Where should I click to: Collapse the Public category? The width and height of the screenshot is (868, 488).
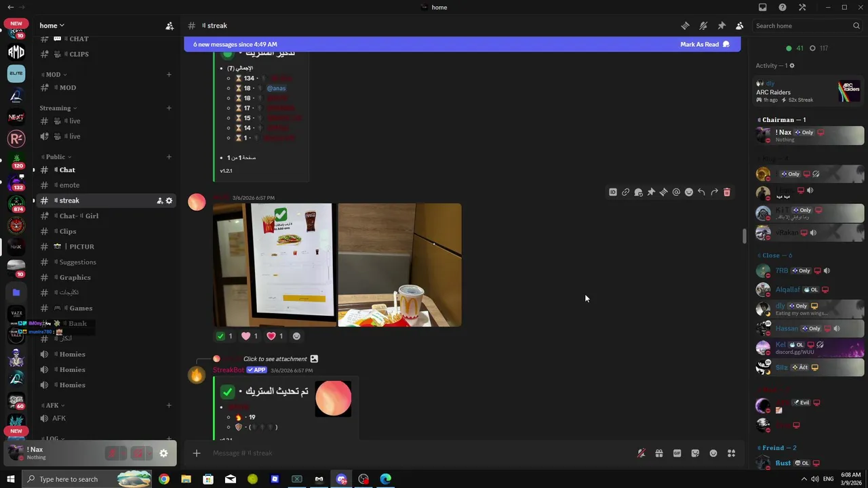coord(56,157)
